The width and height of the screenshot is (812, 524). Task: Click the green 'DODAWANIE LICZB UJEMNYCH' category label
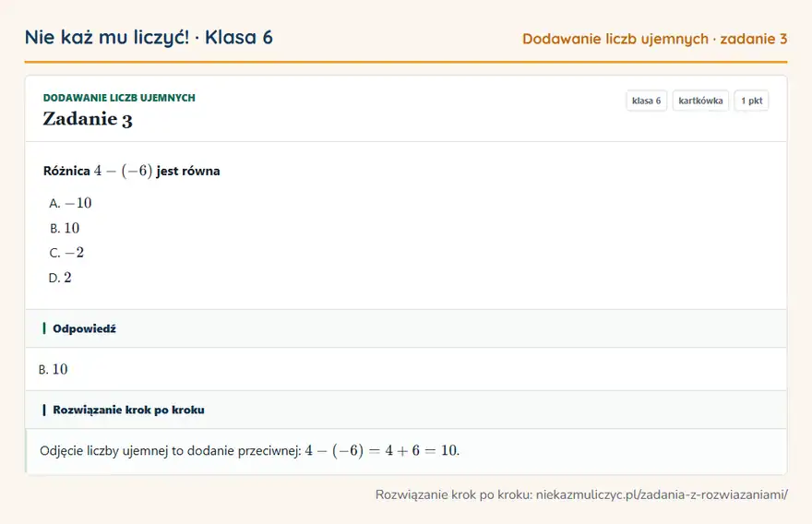click(119, 98)
